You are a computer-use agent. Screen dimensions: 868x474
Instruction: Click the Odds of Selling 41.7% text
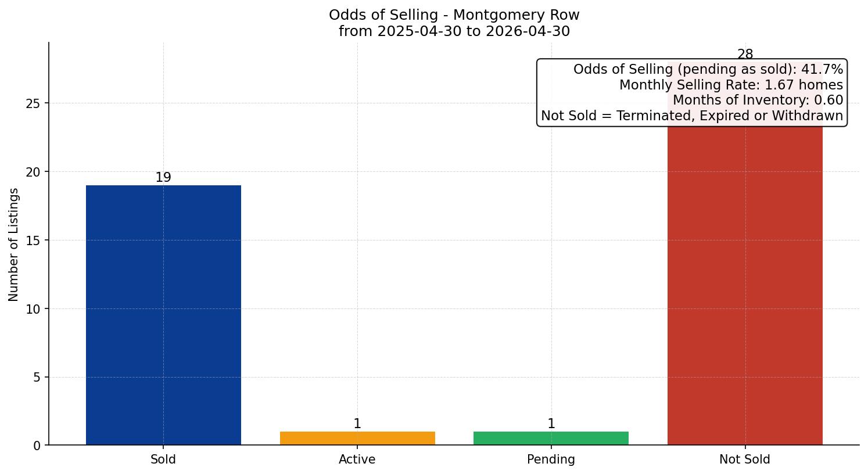point(708,70)
